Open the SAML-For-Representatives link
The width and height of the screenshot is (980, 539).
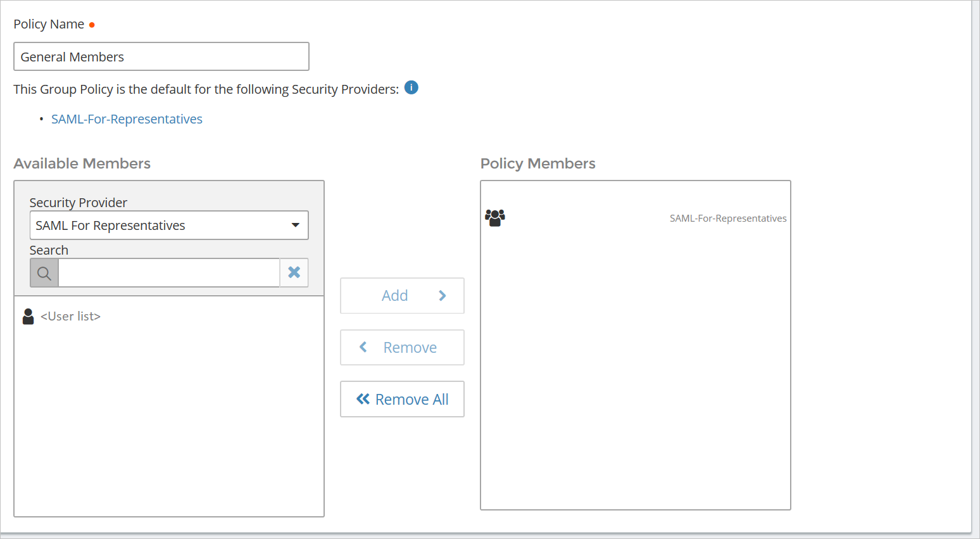point(127,119)
